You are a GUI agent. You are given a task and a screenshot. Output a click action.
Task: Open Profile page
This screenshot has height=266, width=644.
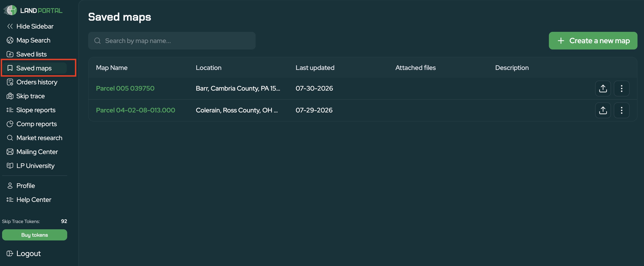pyautogui.click(x=26, y=186)
